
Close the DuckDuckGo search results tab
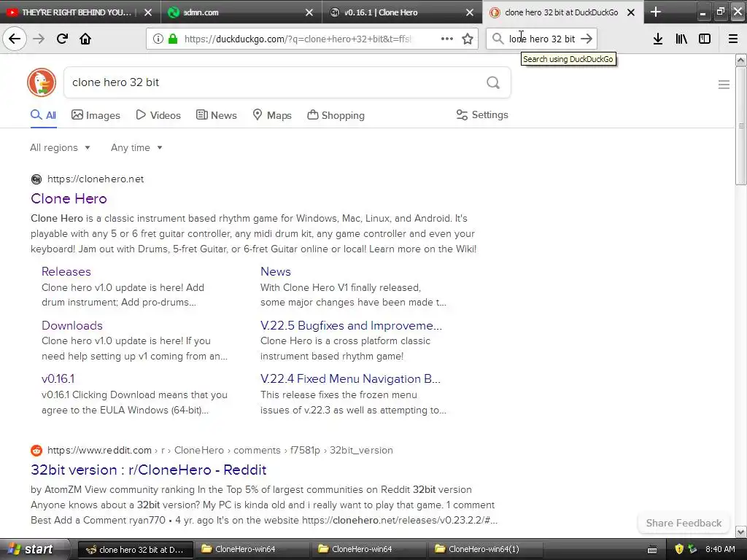pyautogui.click(x=631, y=12)
